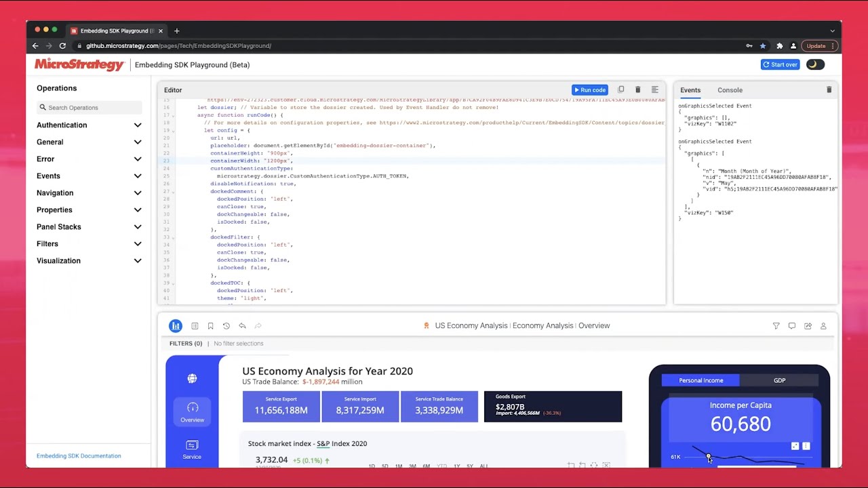The image size is (868, 488).
Task: Click the dossier reset icon
Action: click(226, 326)
